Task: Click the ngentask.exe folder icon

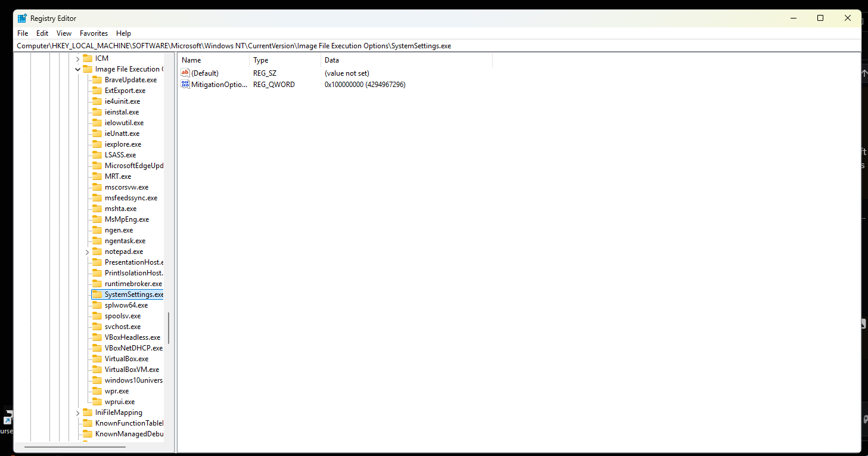Action: [97, 241]
